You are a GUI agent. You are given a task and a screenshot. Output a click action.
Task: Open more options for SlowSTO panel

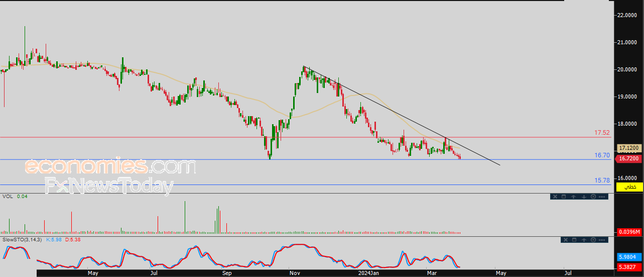pyautogui.click(x=602, y=240)
